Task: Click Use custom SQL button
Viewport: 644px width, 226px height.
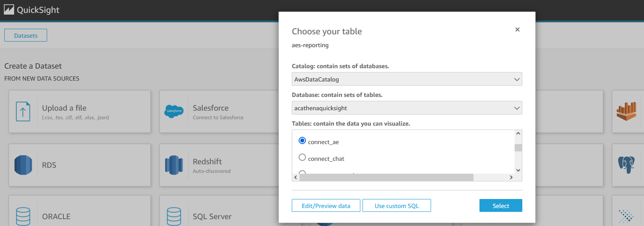Action: [x=397, y=205]
